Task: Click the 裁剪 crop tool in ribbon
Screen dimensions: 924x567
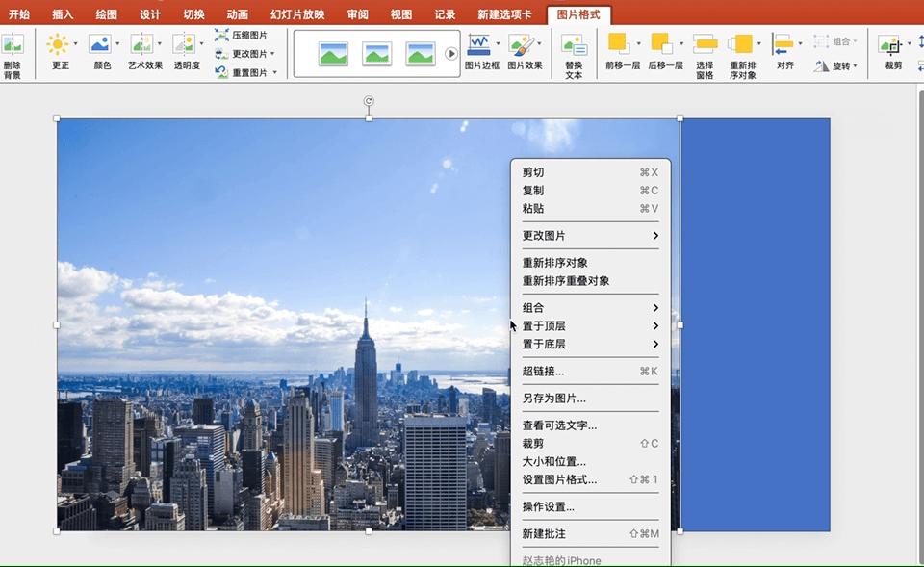Action: pos(892,45)
